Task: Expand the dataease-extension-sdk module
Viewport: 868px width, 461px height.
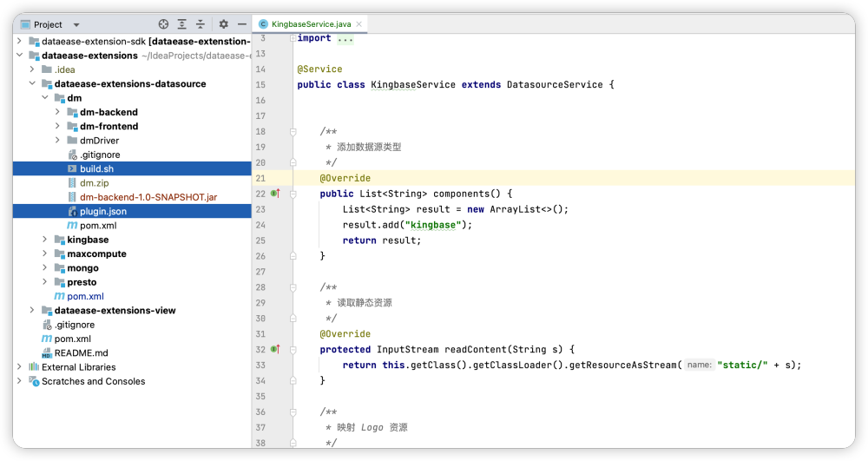Action: point(19,41)
